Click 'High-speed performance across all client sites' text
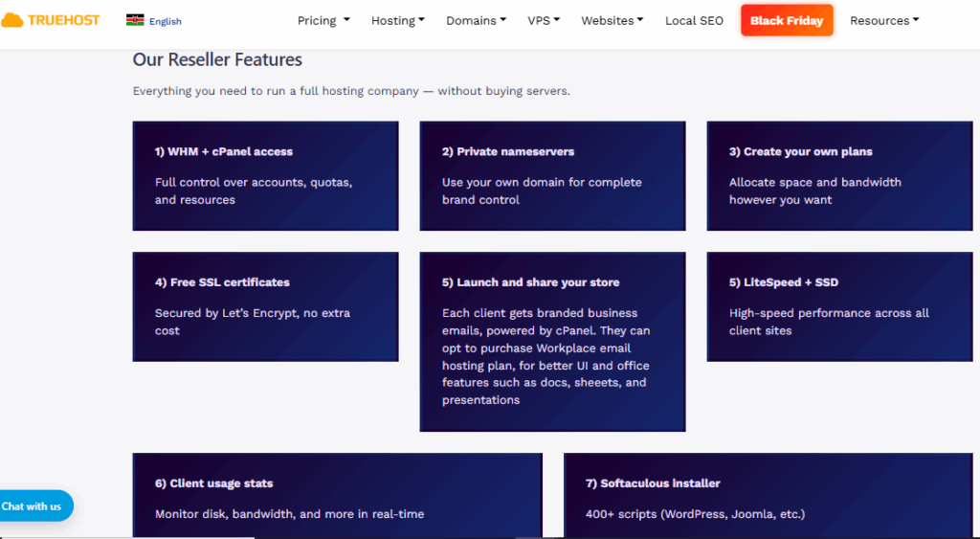Image resolution: width=980 pixels, height=539 pixels. point(829,322)
